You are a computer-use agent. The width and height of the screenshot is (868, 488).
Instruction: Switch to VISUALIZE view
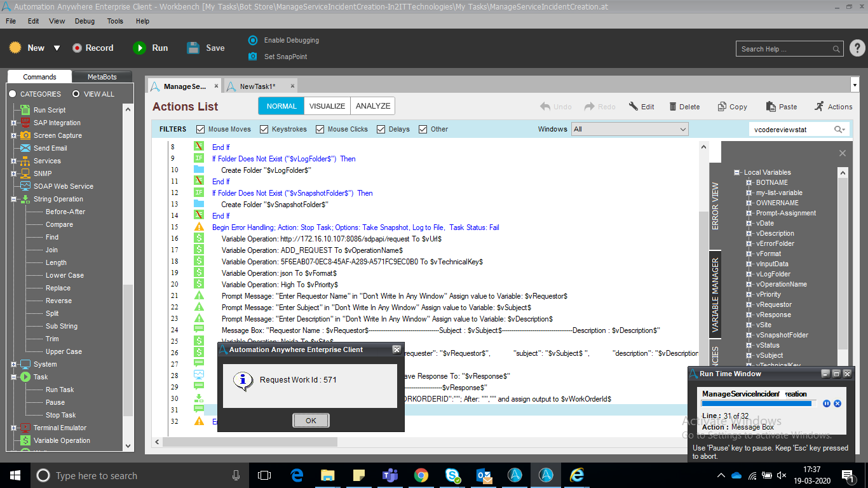click(x=327, y=106)
